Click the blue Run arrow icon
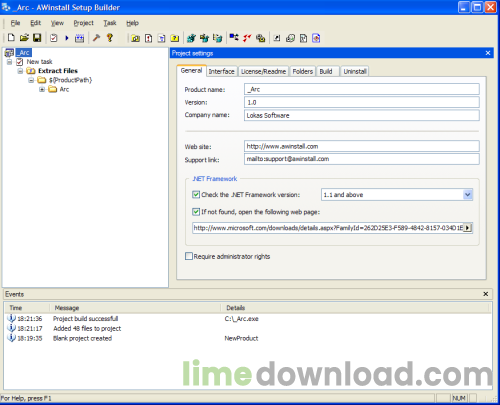This screenshot has height=405, width=500. 67,38
